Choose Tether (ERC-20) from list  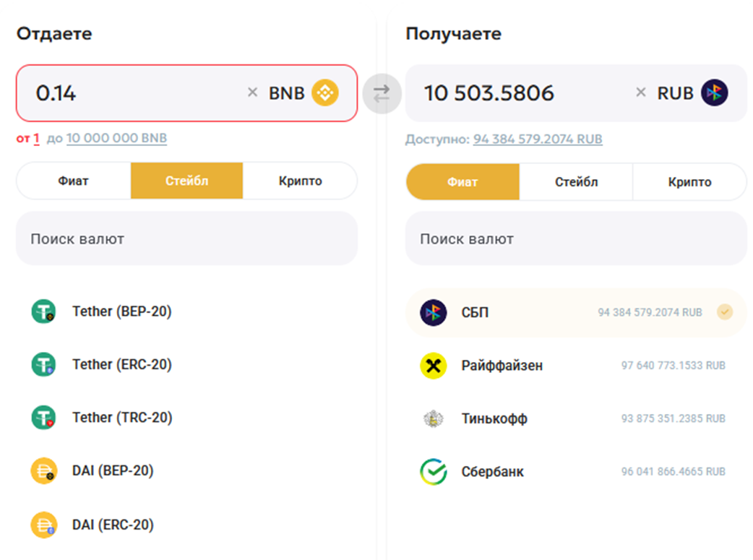[x=121, y=365]
